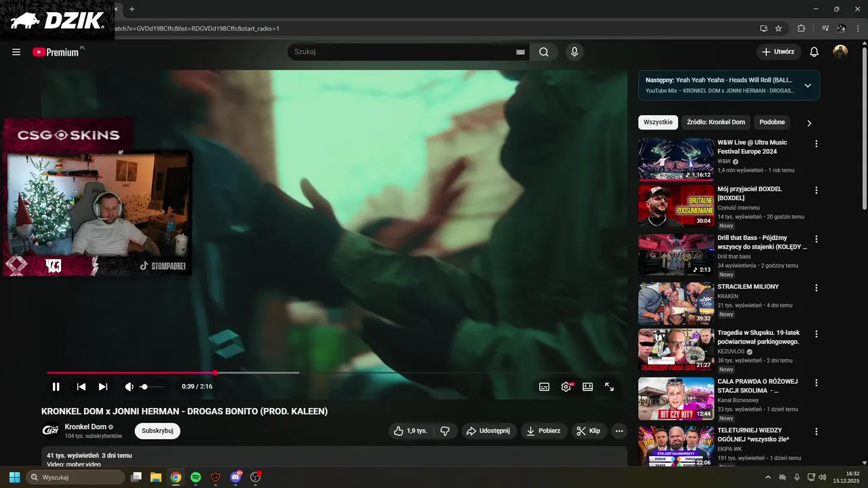Open Chrome extensions puzzle icon
This screenshot has height=488, width=868.
802,28
